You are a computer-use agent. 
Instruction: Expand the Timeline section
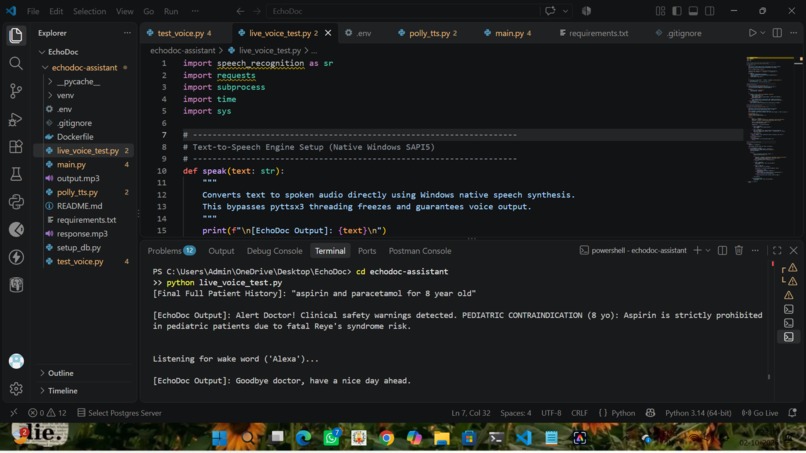(x=62, y=390)
